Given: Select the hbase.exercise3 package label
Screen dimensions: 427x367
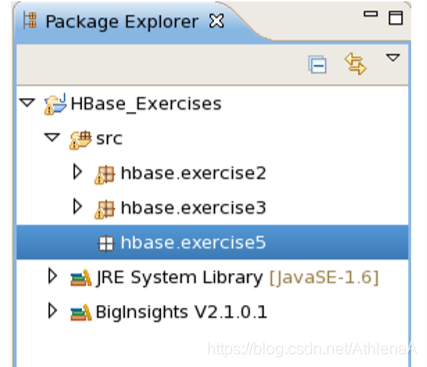Looking at the screenshot, I should [x=193, y=208].
